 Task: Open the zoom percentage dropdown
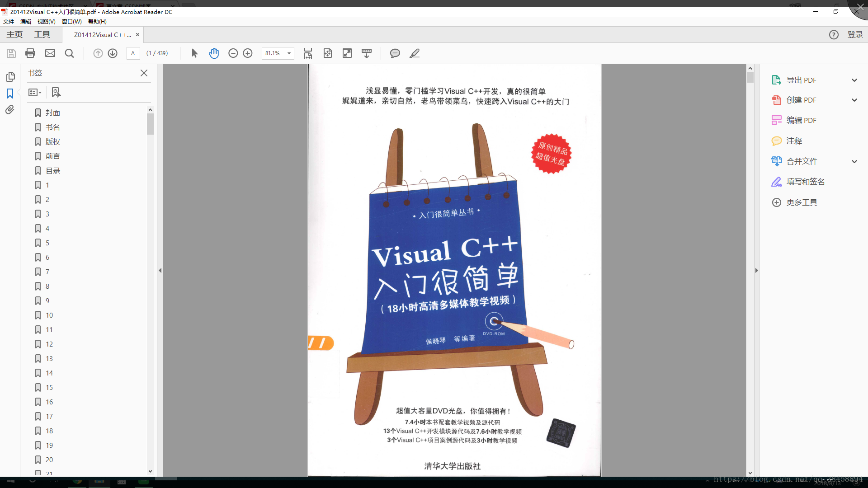coord(289,53)
